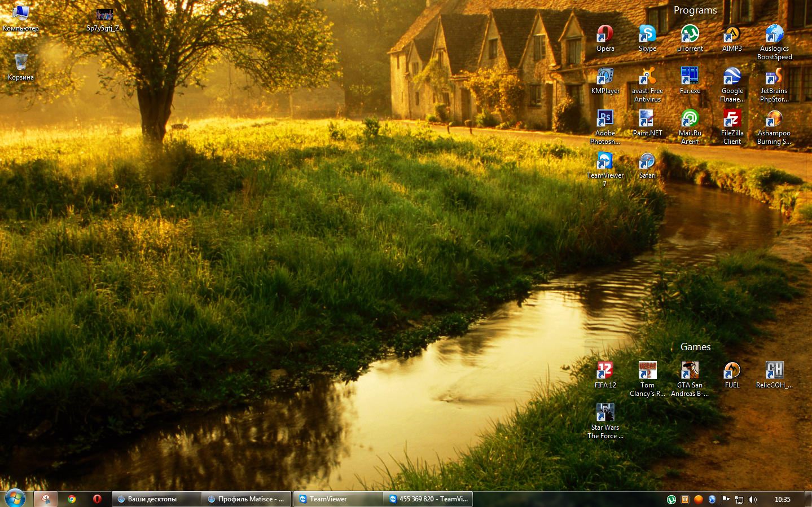Click the Paint.NET desktop icon
This screenshot has width=812, height=507.
[x=647, y=120]
